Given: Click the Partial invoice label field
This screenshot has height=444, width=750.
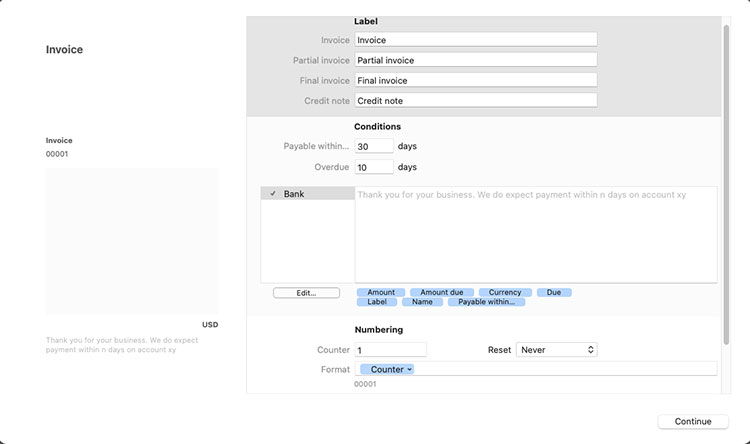Looking at the screenshot, I should pos(475,60).
